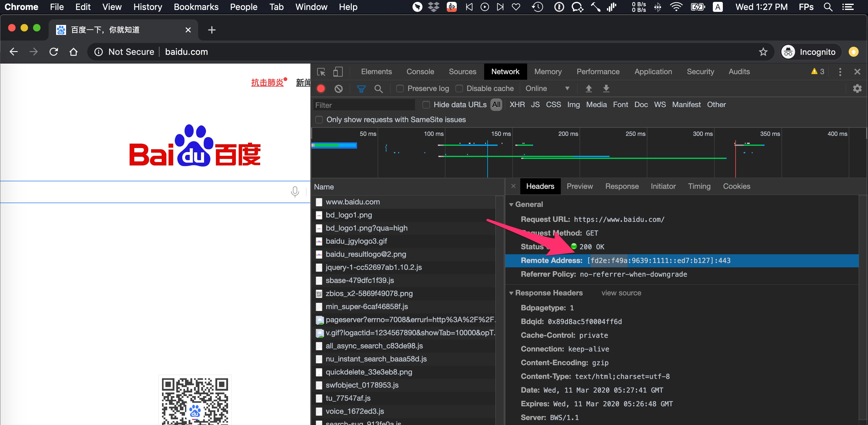This screenshot has height=425, width=868.
Task: Filter requests by JS type
Action: (535, 105)
